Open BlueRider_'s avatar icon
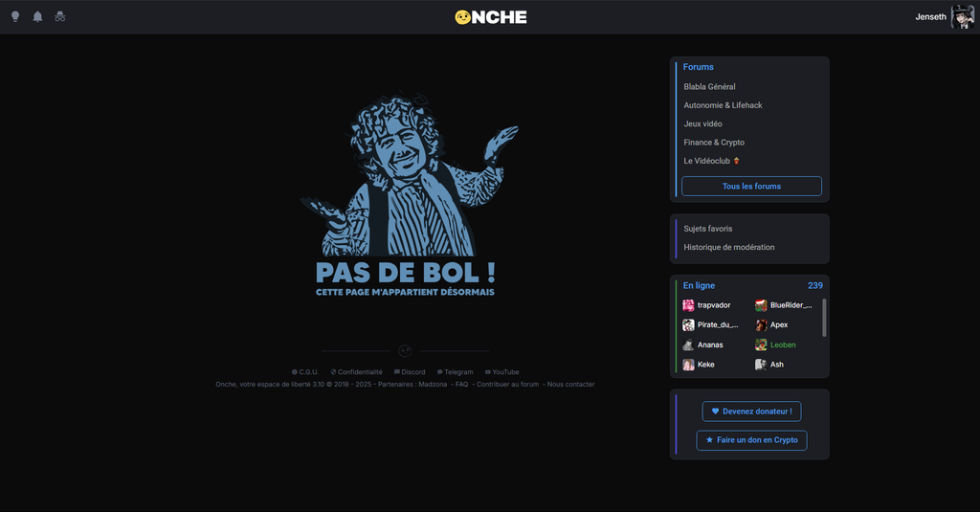Image resolution: width=980 pixels, height=512 pixels. click(x=761, y=305)
